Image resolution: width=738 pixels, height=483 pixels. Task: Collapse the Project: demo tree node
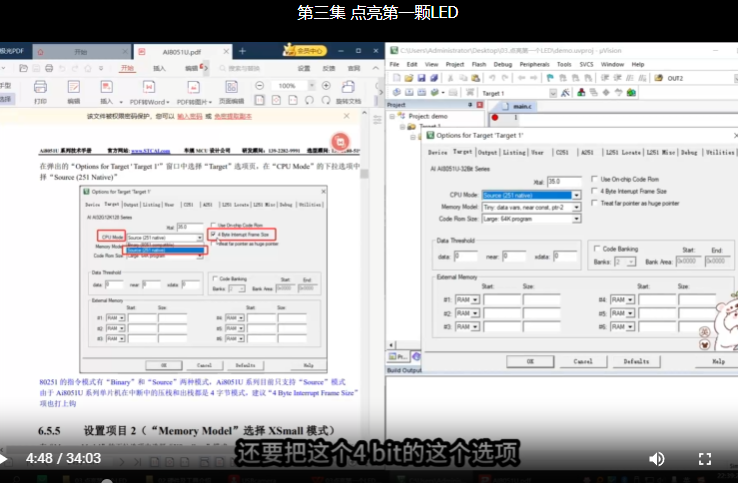[392, 116]
